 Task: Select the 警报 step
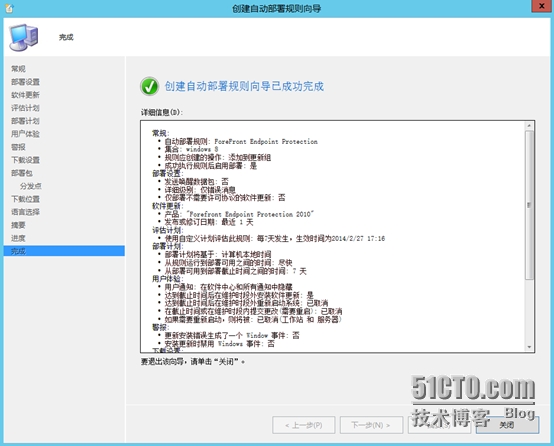coord(18,147)
